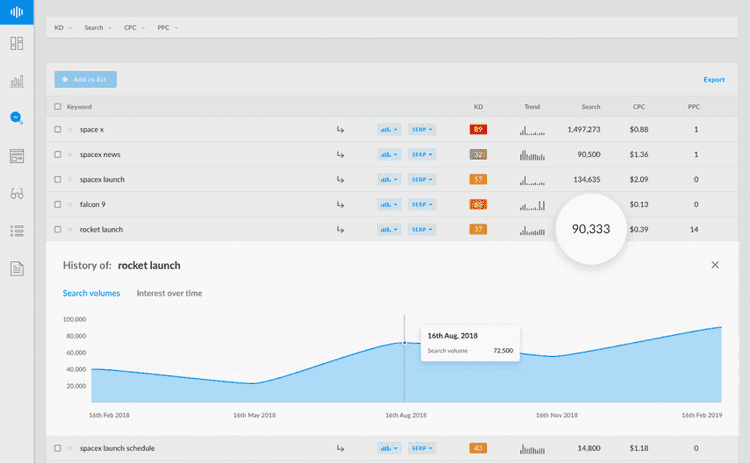
Task: Click the Export link
Action: coord(713,79)
